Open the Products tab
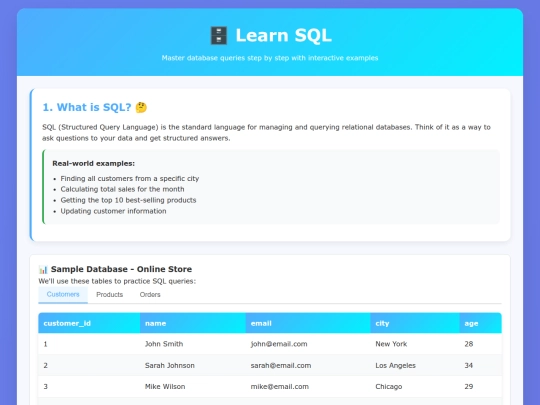Viewport: 540px width, 405px height. point(110,294)
